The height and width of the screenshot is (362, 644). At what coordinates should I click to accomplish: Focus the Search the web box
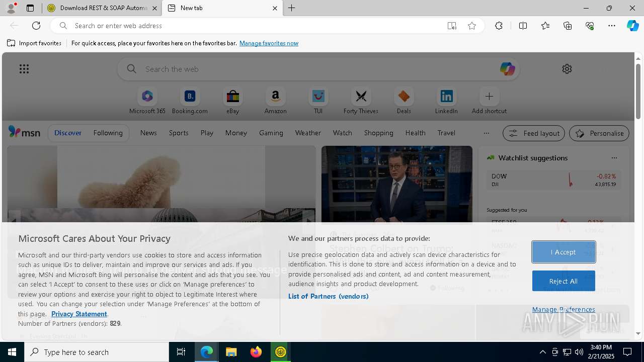(318, 69)
